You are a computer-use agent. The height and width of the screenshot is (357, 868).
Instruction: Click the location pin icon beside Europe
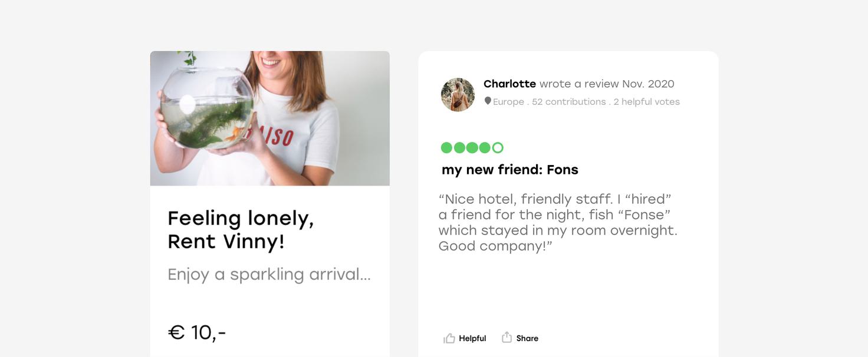click(x=488, y=101)
